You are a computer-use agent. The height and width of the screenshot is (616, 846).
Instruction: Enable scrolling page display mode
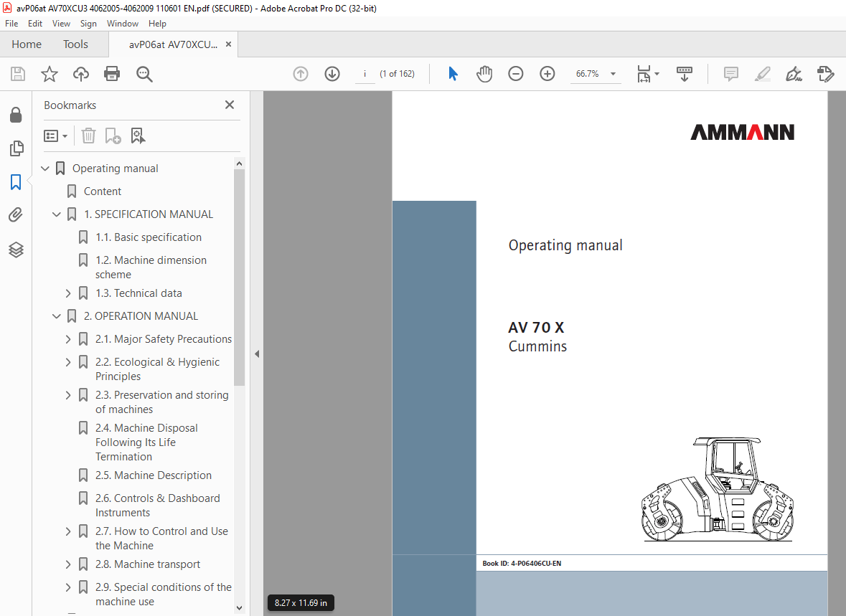coord(684,74)
